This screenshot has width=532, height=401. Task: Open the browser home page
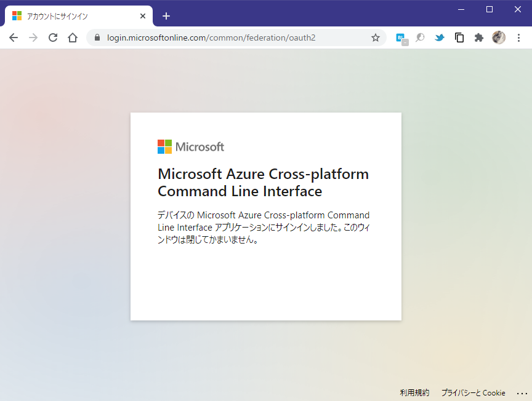pos(73,38)
